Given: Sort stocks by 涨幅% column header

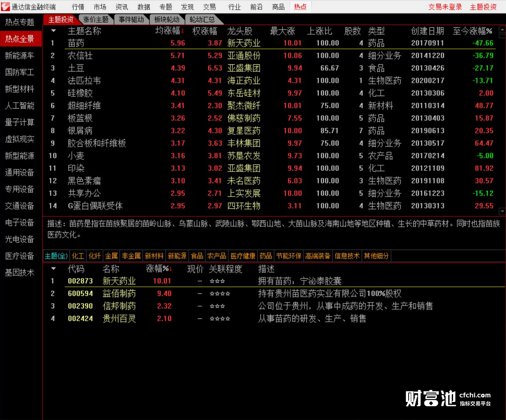Looking at the screenshot, I should pyautogui.click(x=159, y=269).
